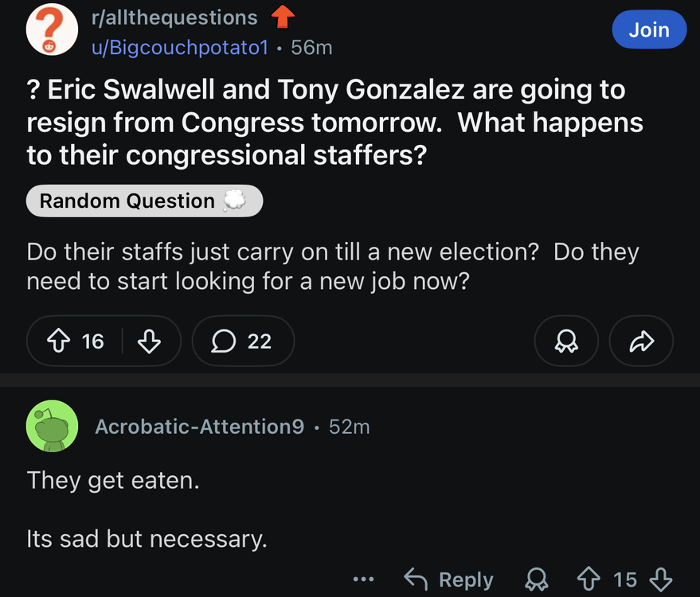Upvote Acrobatic-Attention9's comment

589,579
